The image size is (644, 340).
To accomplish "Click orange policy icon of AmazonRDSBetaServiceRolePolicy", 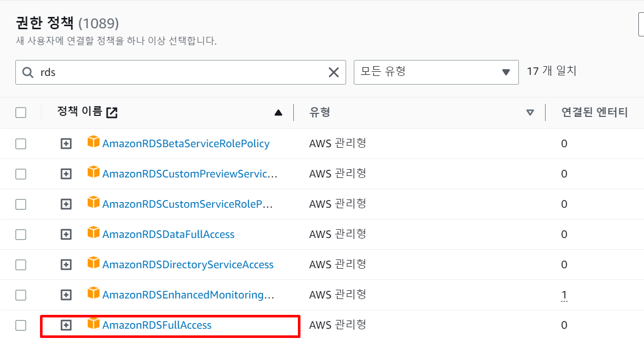I will point(93,142).
